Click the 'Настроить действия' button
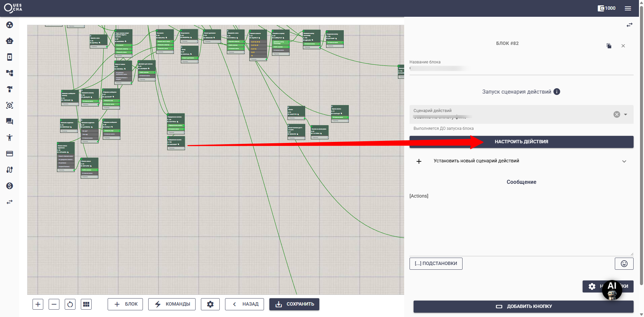644x317 pixels. click(521, 142)
